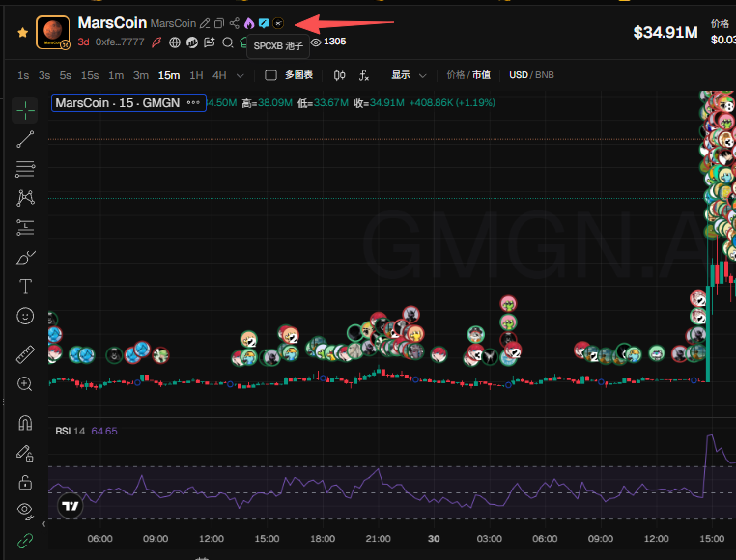Switch chart to 1H interval
The height and width of the screenshot is (560, 736).
(196, 75)
